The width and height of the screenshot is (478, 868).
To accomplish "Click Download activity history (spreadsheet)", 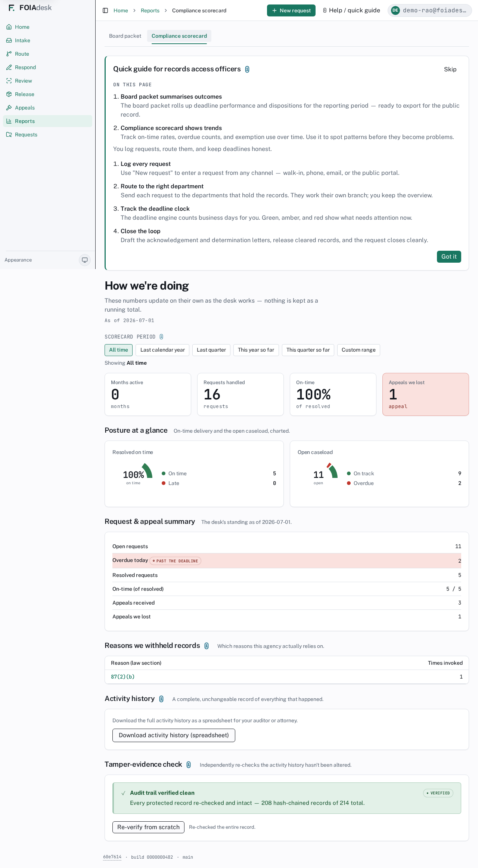I will pyautogui.click(x=174, y=735).
